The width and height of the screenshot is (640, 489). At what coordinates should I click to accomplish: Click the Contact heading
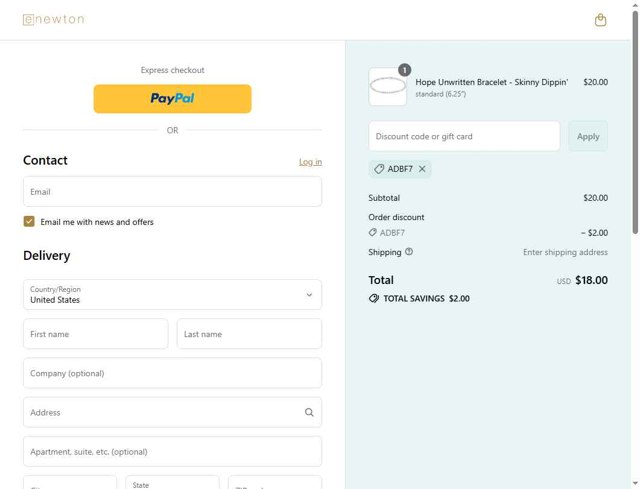point(45,160)
